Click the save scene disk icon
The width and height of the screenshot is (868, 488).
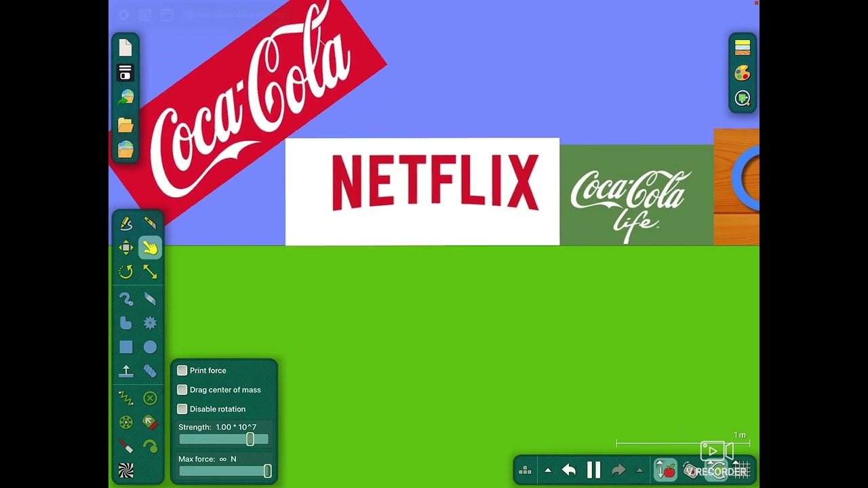(125, 73)
